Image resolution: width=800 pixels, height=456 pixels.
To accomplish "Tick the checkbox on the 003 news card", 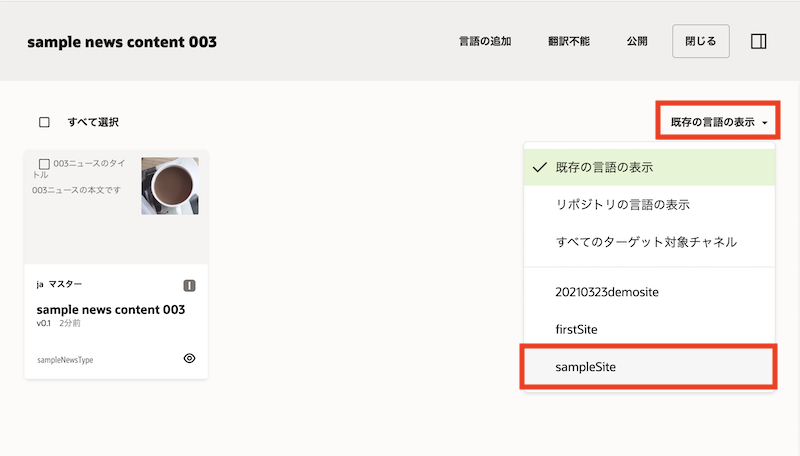I will click(44, 163).
